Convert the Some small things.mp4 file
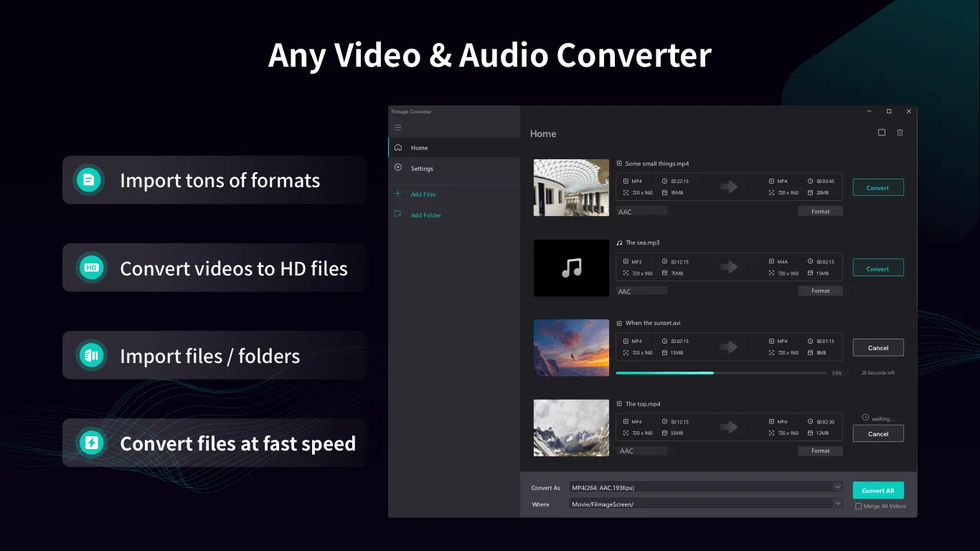The height and width of the screenshot is (551, 980). (878, 188)
